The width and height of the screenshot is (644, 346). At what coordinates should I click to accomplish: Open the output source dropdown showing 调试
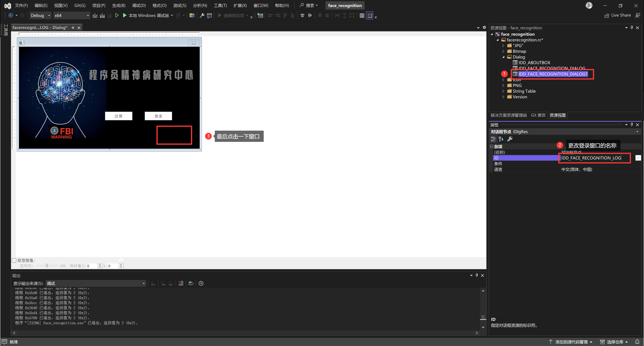click(x=95, y=283)
